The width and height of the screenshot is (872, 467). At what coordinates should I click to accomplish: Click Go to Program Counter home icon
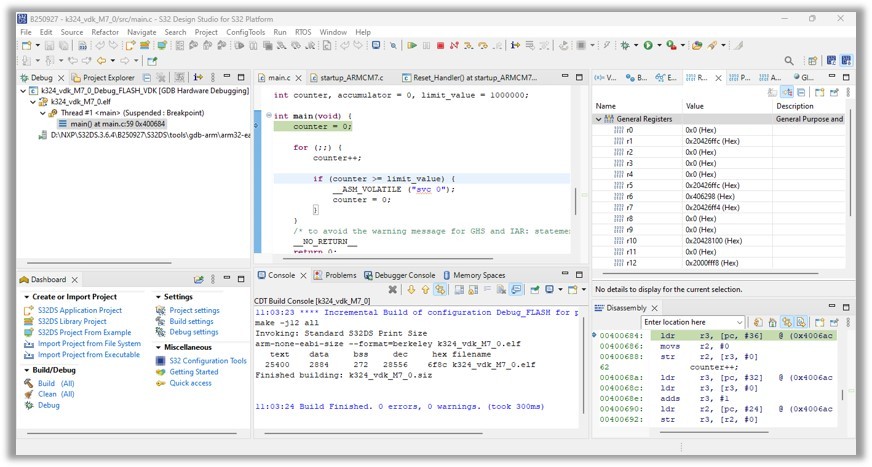click(x=772, y=322)
